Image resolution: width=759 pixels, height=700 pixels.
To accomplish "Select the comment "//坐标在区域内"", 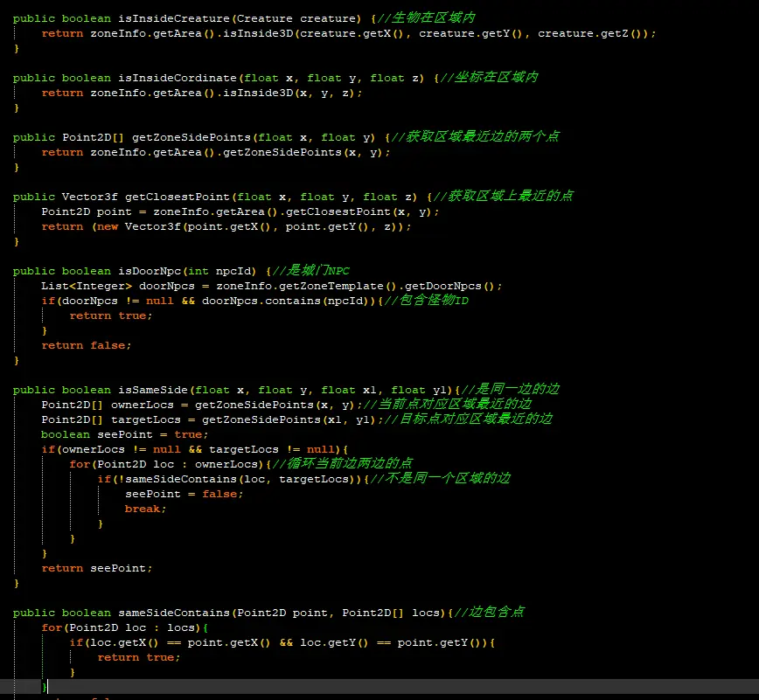I will click(490, 78).
